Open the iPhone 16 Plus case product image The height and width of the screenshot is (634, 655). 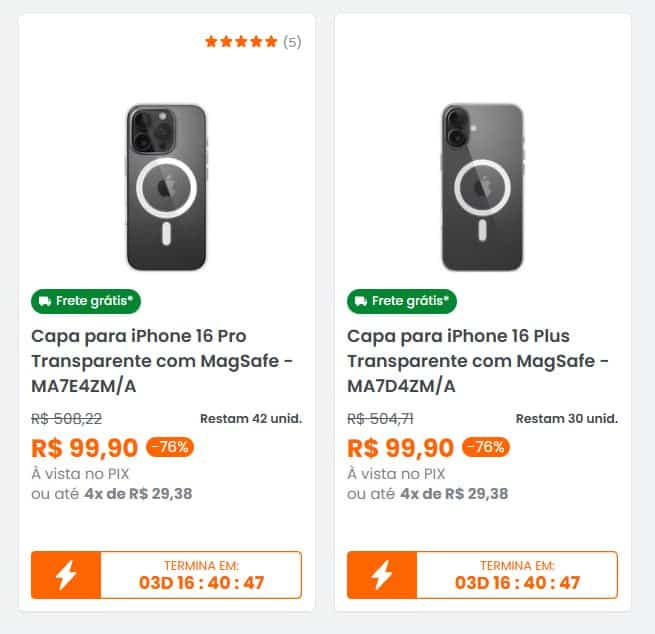(482, 187)
